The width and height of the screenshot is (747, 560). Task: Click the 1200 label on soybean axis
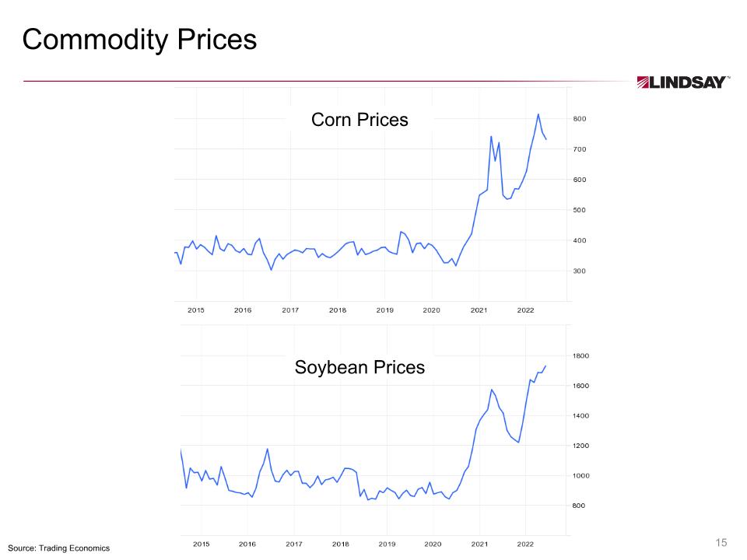582,446
